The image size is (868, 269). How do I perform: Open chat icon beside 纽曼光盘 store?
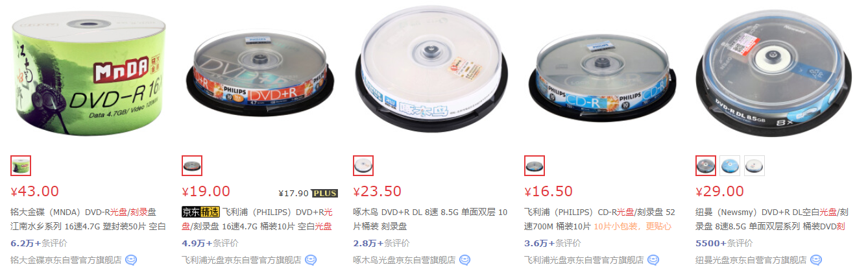point(815,260)
